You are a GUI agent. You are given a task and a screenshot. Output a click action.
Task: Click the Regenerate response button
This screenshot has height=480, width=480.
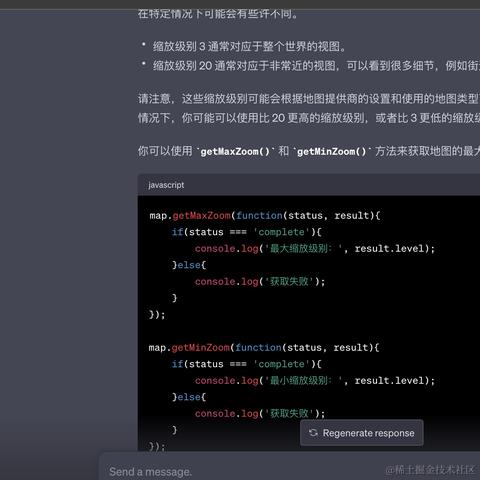coord(362,433)
